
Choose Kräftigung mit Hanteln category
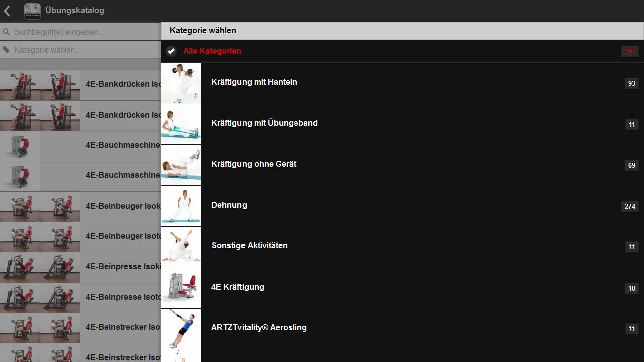pos(403,83)
